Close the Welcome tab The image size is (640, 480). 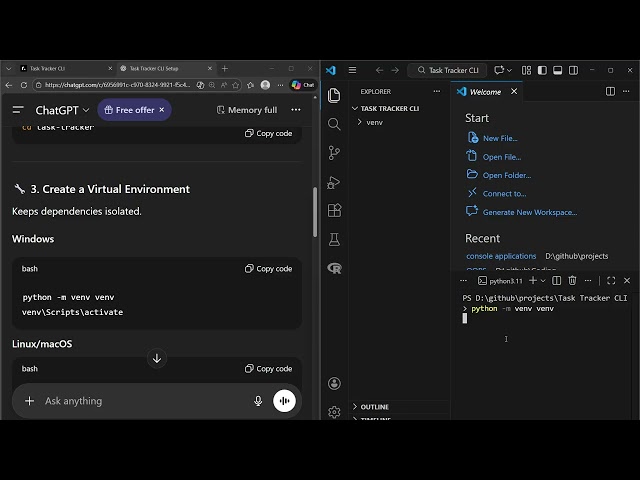(514, 91)
